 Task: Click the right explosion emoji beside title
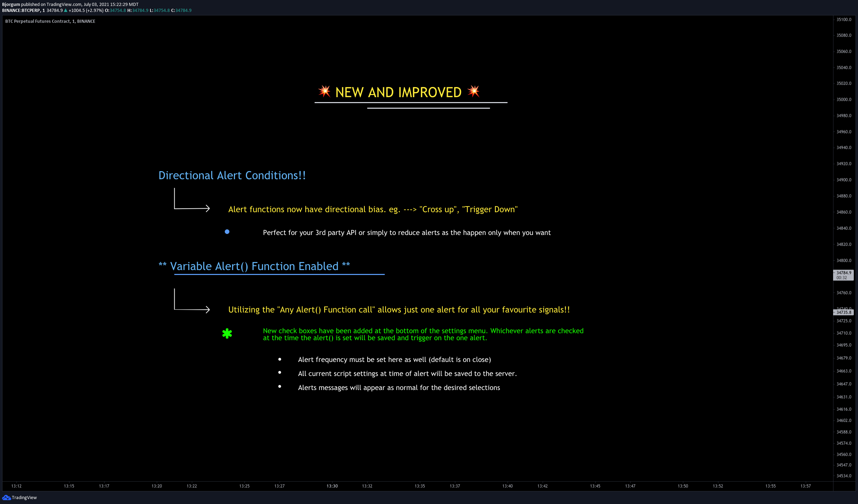tap(474, 92)
